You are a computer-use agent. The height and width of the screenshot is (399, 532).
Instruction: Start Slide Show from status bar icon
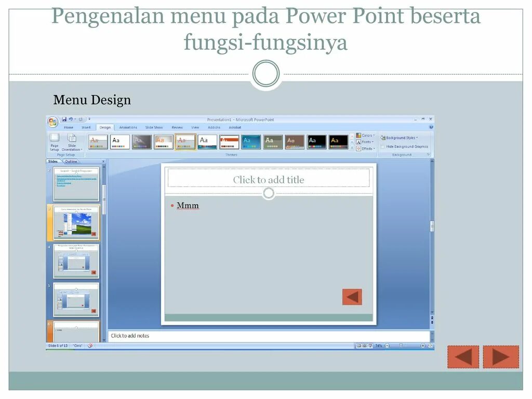[x=370, y=345]
